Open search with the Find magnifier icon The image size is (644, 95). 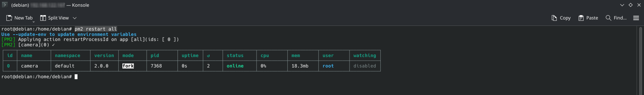pyautogui.click(x=608, y=18)
